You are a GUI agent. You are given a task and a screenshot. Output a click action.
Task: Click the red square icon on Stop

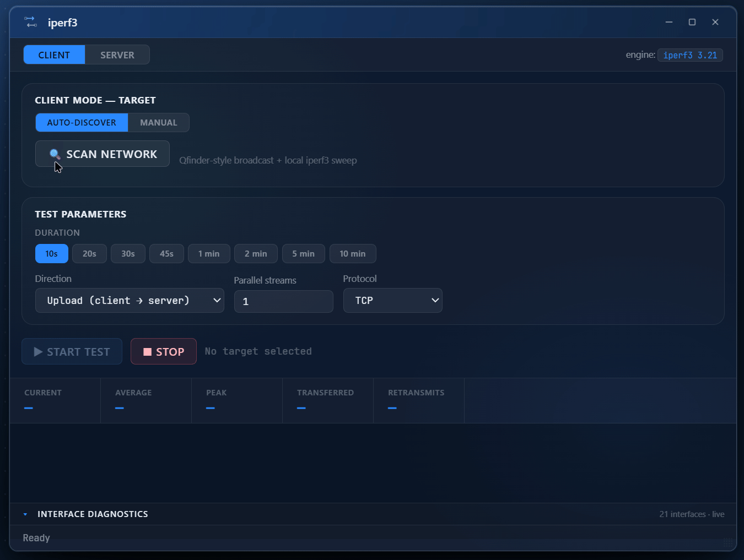point(147,351)
